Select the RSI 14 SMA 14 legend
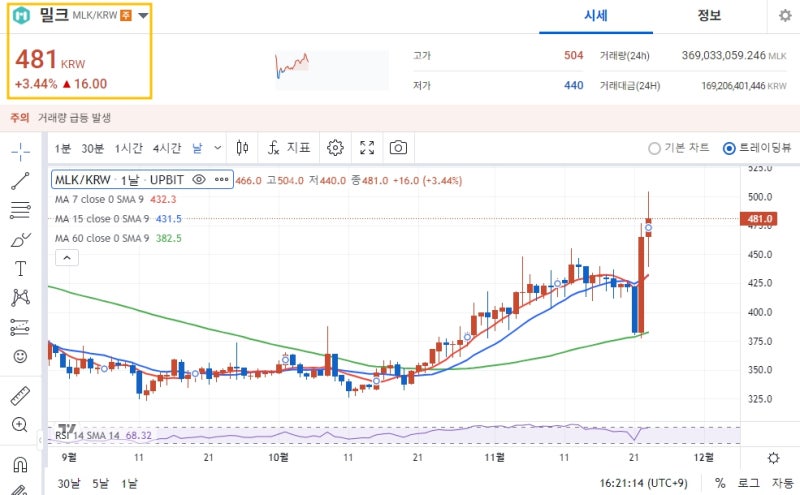 (x=104, y=435)
